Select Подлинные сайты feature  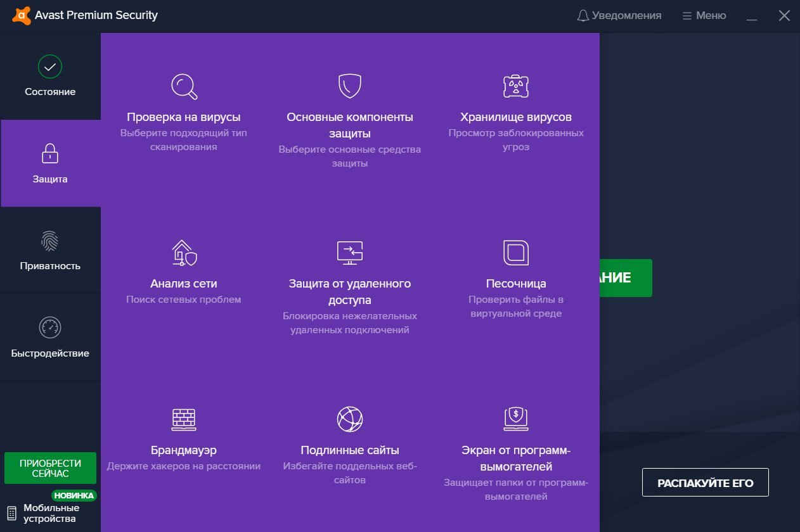tap(350, 450)
